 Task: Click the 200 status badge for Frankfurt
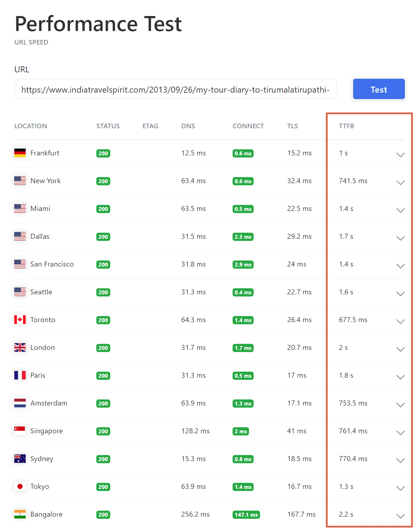(103, 153)
